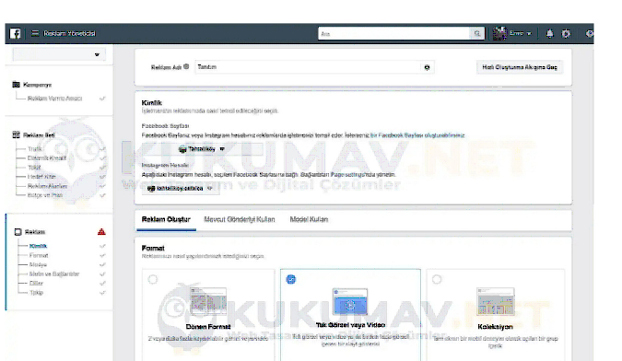The width and height of the screenshot is (622, 361).
Task: Open the notifications bell
Action: point(549,34)
